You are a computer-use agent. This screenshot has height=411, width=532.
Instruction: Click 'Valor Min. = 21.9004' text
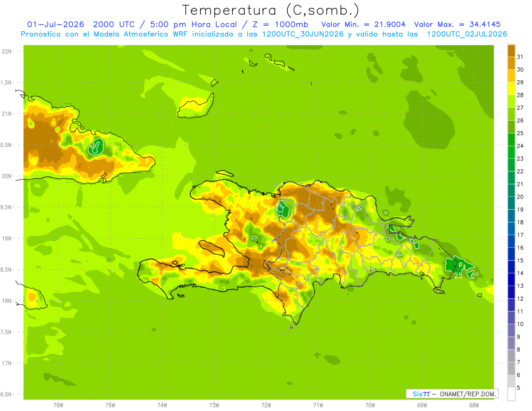click(x=363, y=24)
